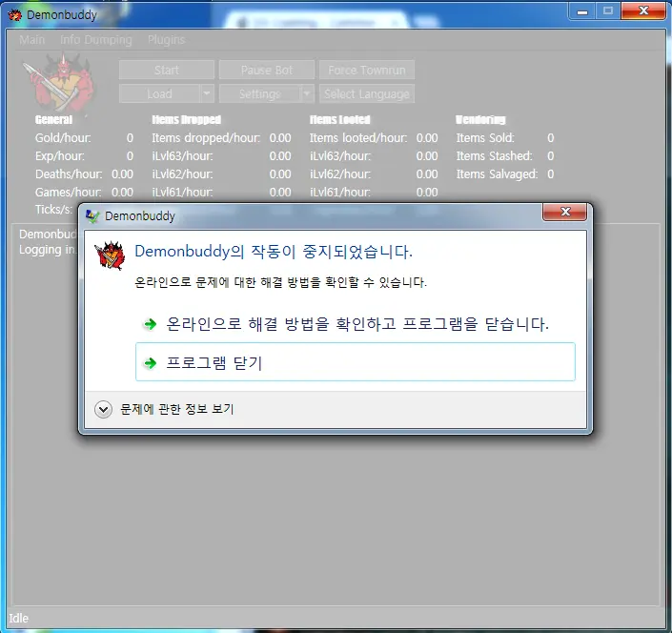672x633 pixels.
Task: Minimize the main Demonbuddy window
Action: pos(581,10)
